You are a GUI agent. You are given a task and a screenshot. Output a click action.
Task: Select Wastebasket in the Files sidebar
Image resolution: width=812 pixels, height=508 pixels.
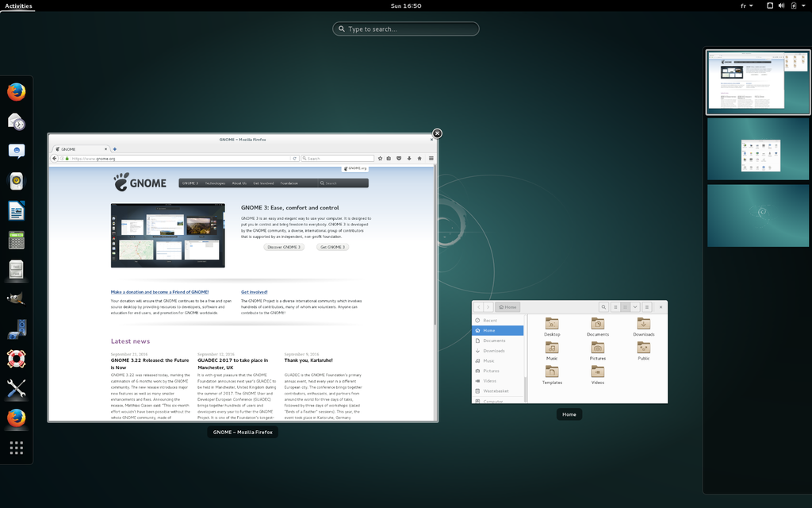point(498,391)
